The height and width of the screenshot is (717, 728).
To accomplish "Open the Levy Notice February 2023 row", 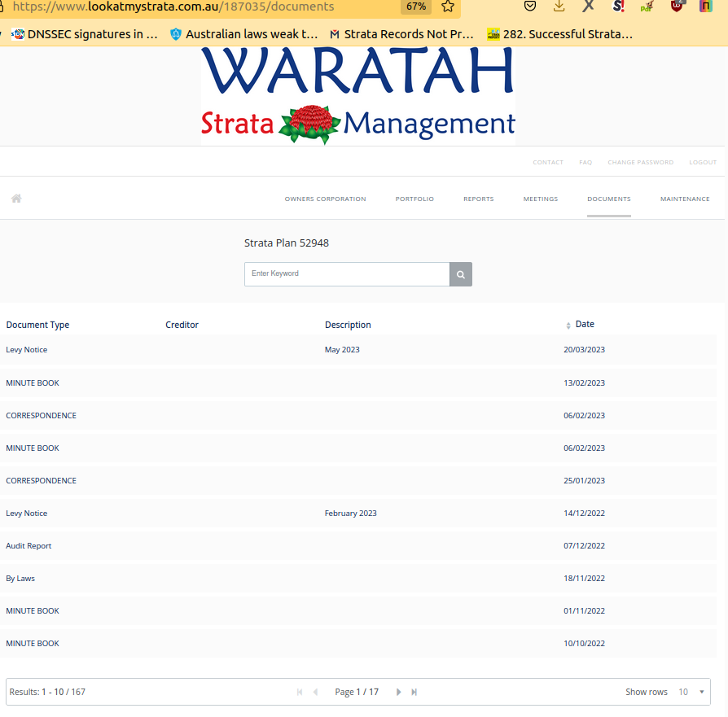I will pyautogui.click(x=358, y=514).
